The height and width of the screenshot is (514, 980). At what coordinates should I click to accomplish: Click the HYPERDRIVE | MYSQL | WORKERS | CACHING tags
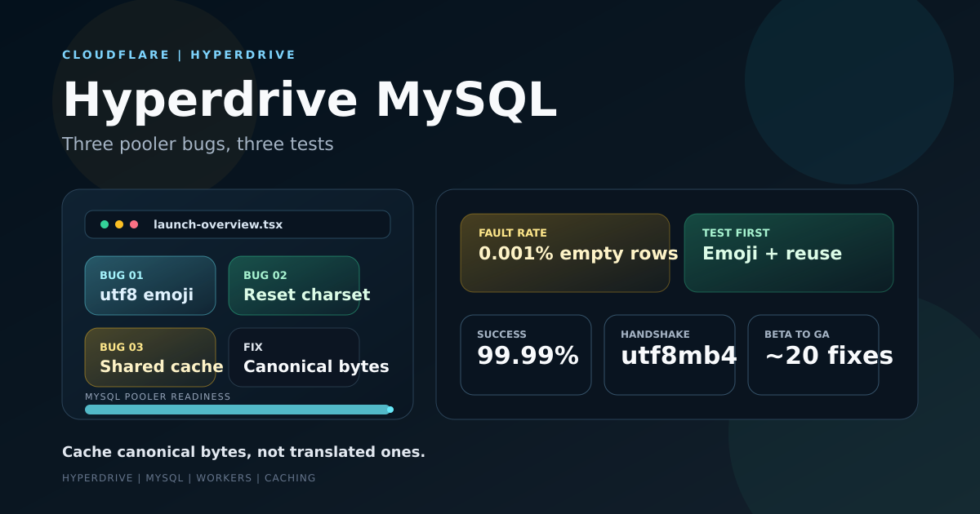pos(189,478)
